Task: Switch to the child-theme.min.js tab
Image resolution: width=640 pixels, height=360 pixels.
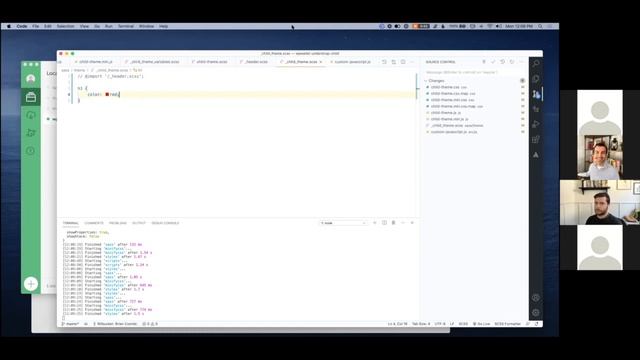Action: tap(94, 62)
